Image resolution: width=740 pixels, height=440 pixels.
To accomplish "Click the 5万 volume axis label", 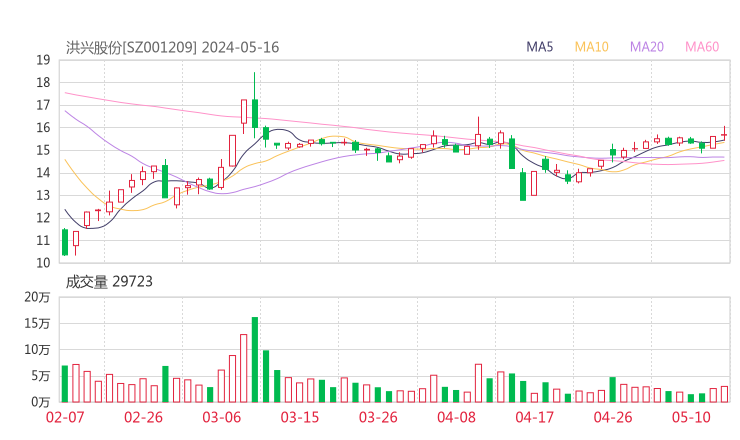I will pos(41,376).
